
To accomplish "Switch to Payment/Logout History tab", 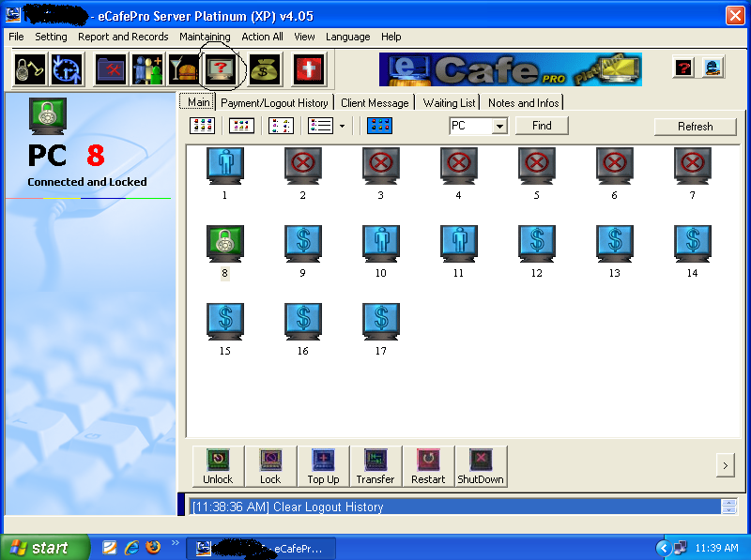I will click(274, 103).
